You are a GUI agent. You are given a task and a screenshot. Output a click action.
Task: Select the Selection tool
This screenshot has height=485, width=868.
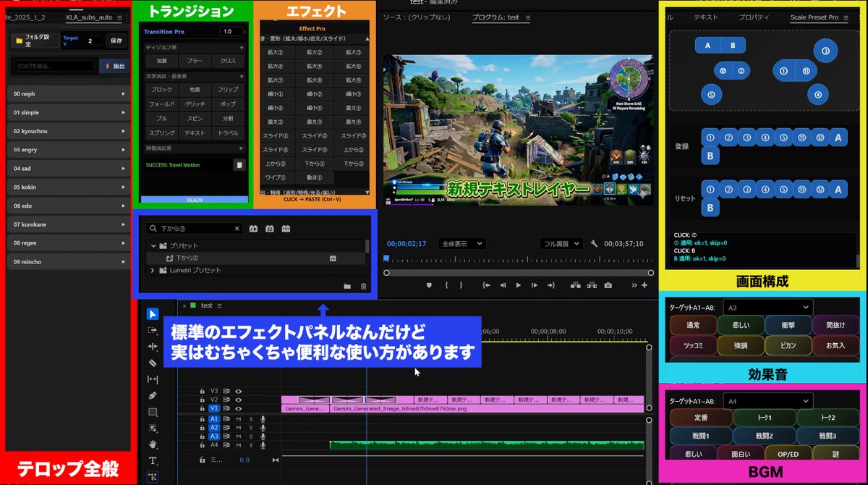click(151, 313)
